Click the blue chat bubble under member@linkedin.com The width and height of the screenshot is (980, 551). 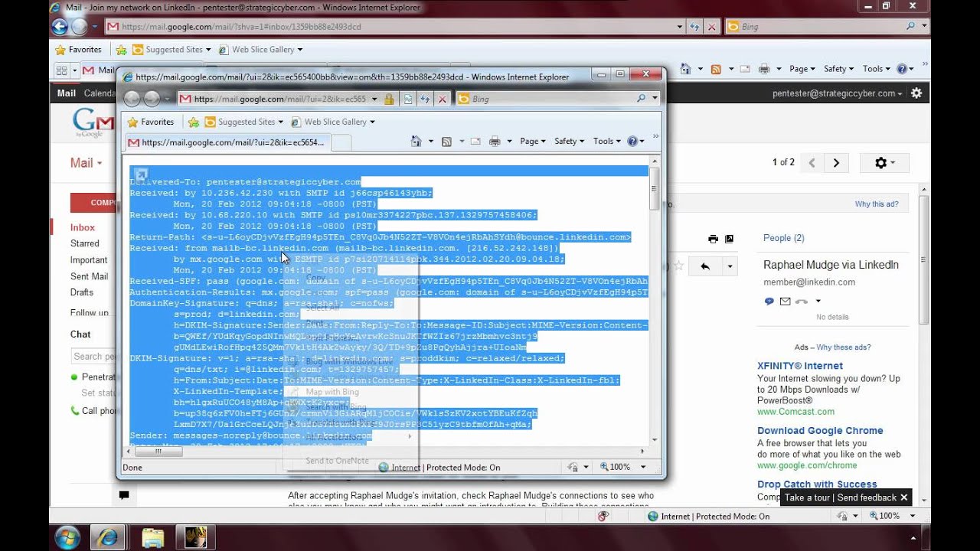tap(769, 302)
